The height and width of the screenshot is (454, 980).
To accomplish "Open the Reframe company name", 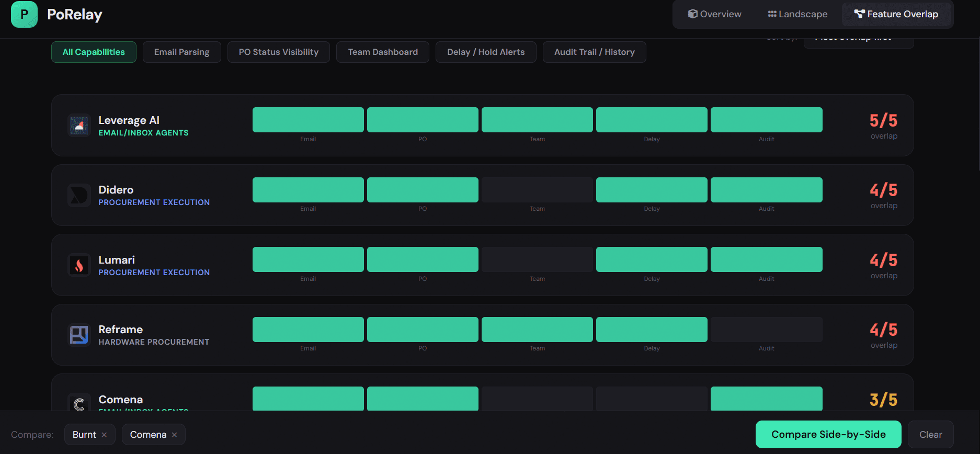I will (x=120, y=330).
